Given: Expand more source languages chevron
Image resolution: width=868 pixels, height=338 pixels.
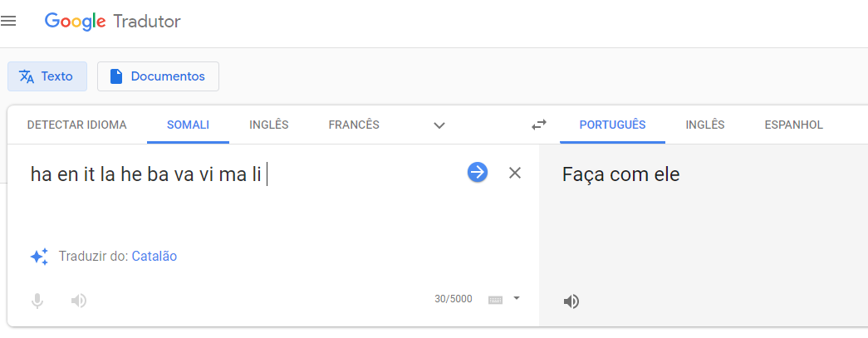Looking at the screenshot, I should point(439,125).
